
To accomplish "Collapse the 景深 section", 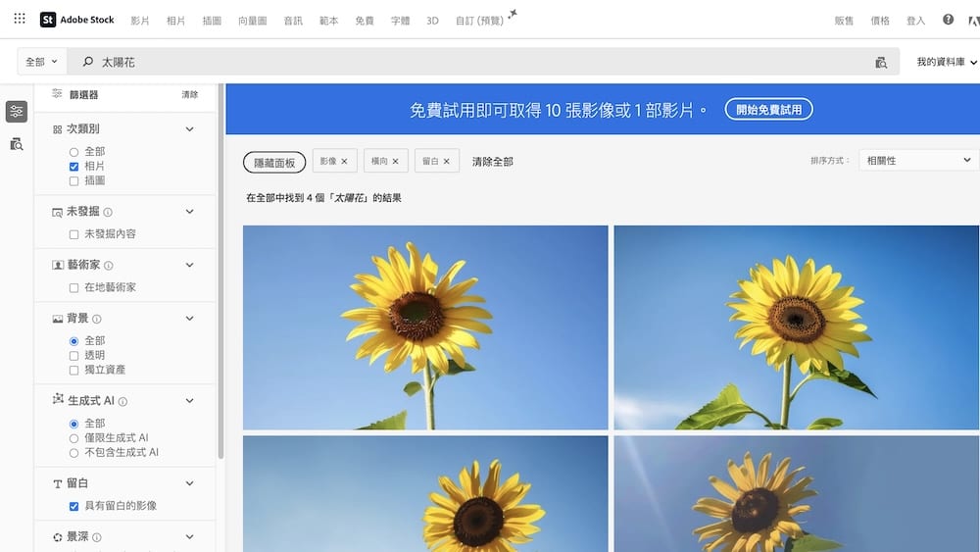I will 189,537.
